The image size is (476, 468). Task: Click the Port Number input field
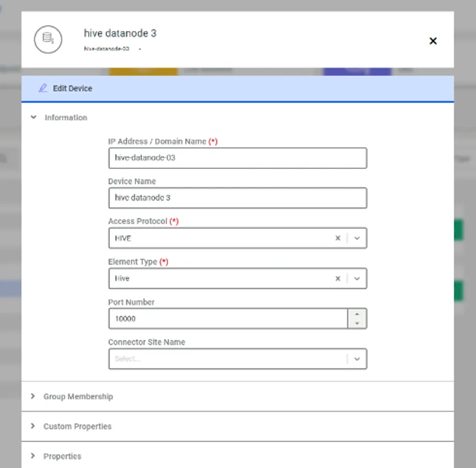click(228, 319)
